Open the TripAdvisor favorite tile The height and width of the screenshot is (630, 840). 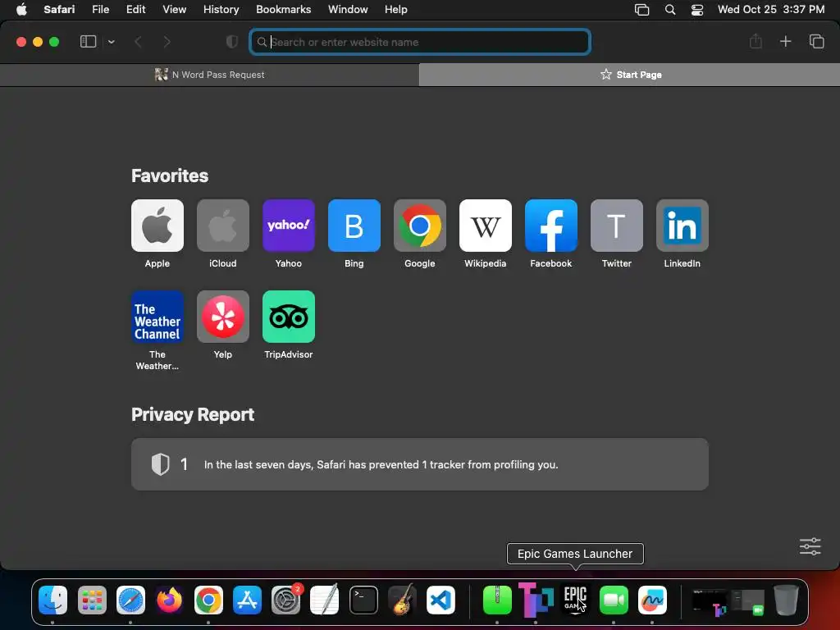tap(288, 317)
